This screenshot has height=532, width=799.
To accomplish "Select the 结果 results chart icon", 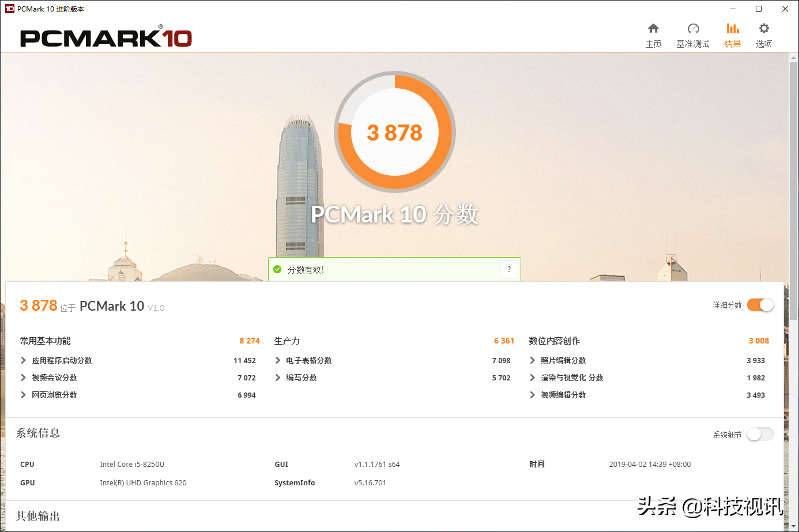I will [x=732, y=29].
